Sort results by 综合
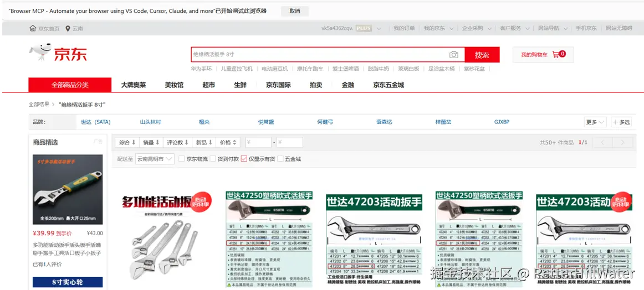644x290 pixels. [127, 142]
